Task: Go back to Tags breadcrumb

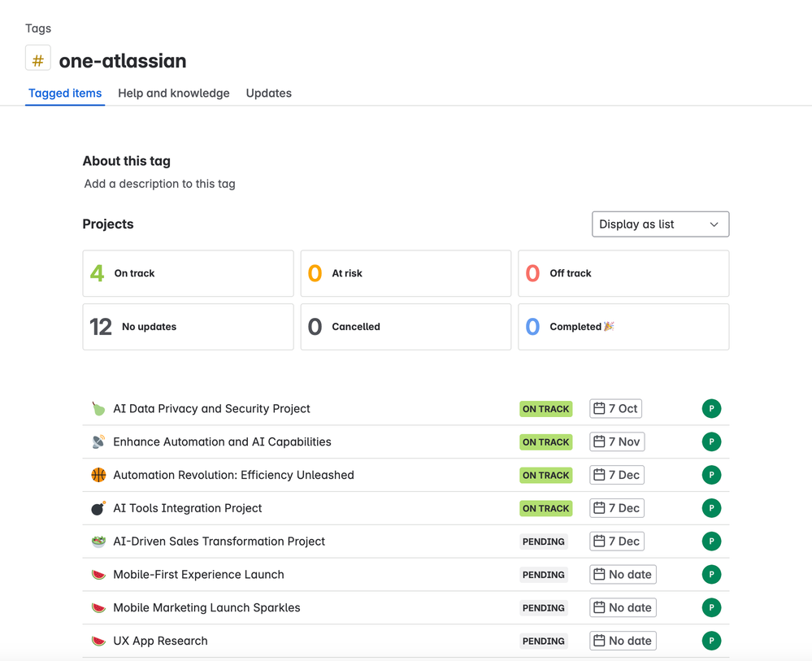Action: click(x=38, y=28)
